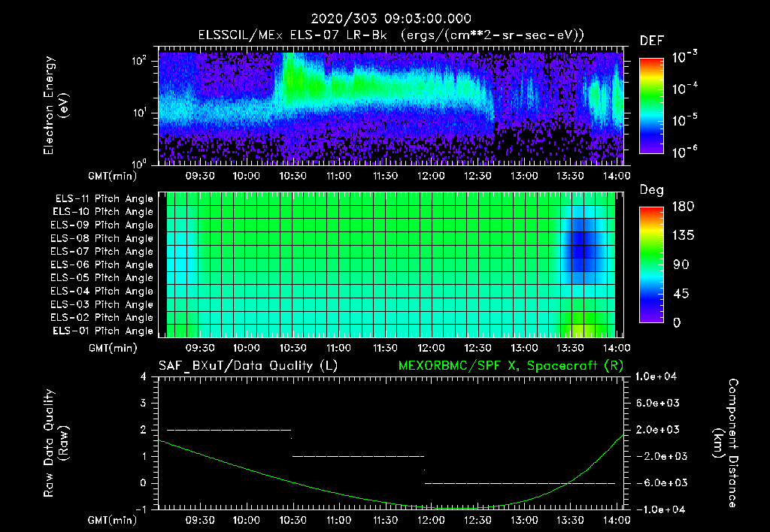Click 12:00 on the data quality time axis
The width and height of the screenshot is (770, 532).
click(x=431, y=520)
